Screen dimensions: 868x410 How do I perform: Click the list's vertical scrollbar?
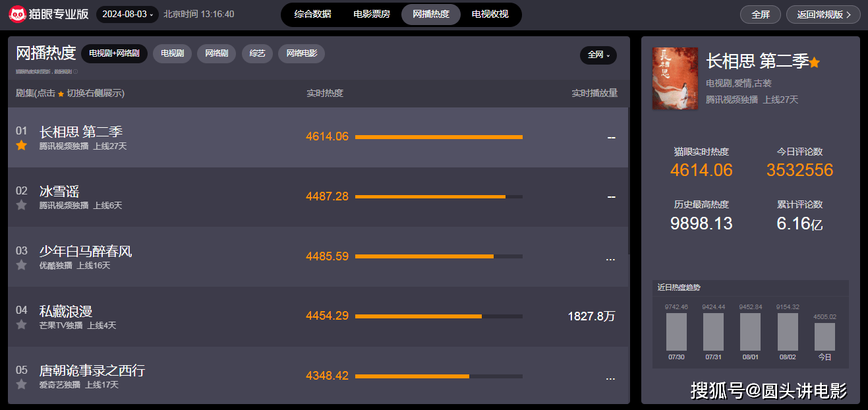tap(628, 181)
